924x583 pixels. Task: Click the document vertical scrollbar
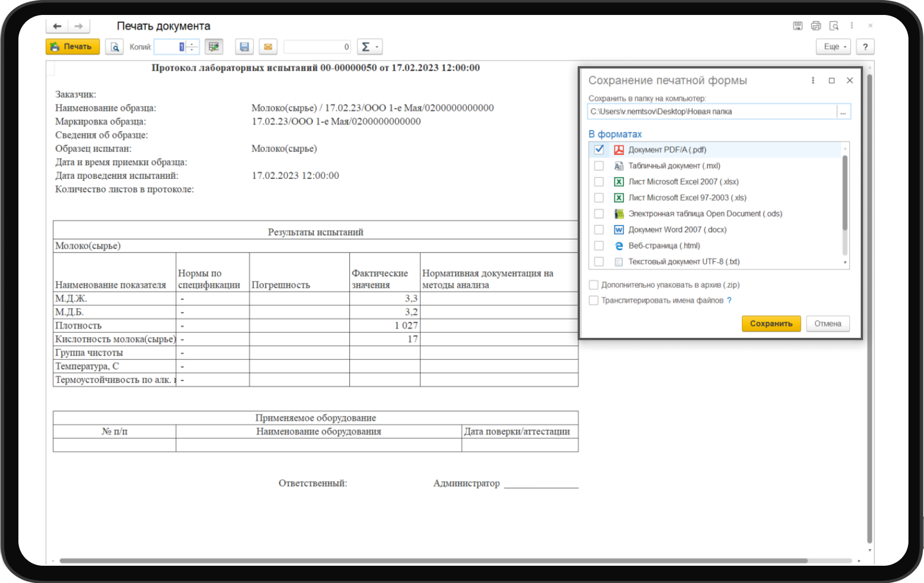(870, 308)
